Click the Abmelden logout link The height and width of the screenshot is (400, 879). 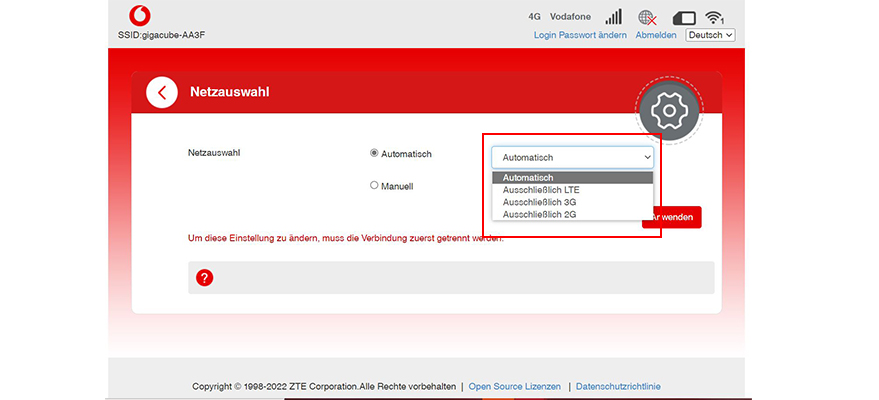tap(656, 35)
